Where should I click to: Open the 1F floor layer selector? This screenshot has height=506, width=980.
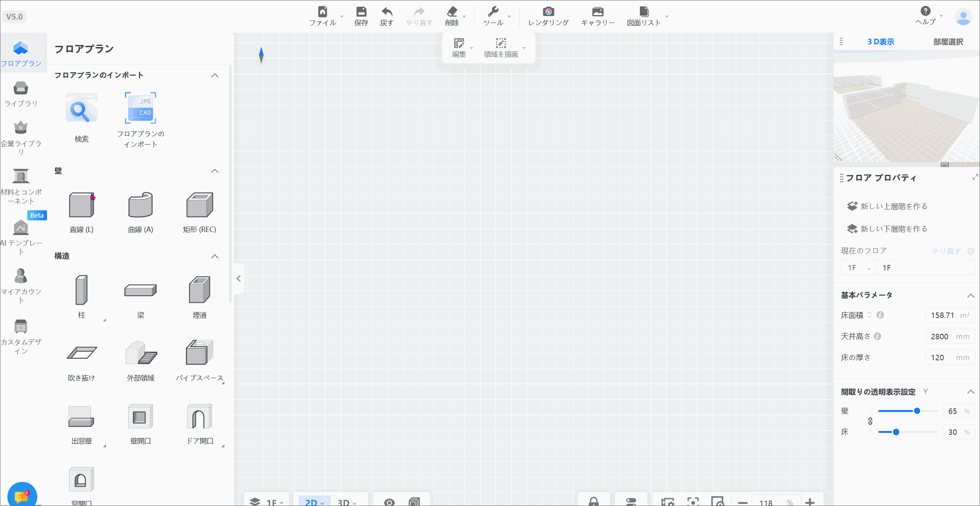(267, 502)
